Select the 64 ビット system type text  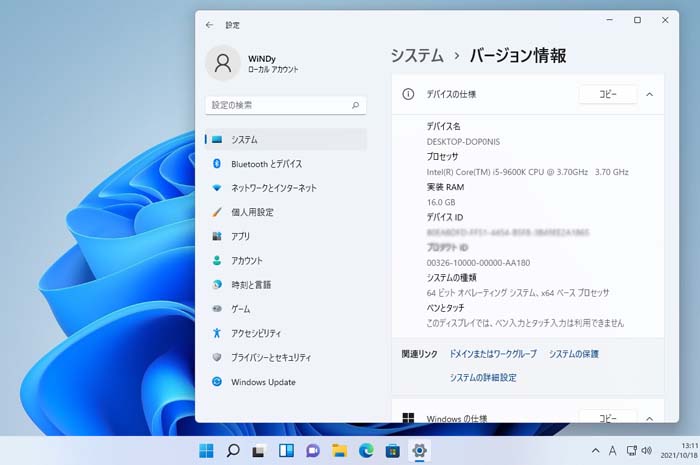(x=518, y=293)
